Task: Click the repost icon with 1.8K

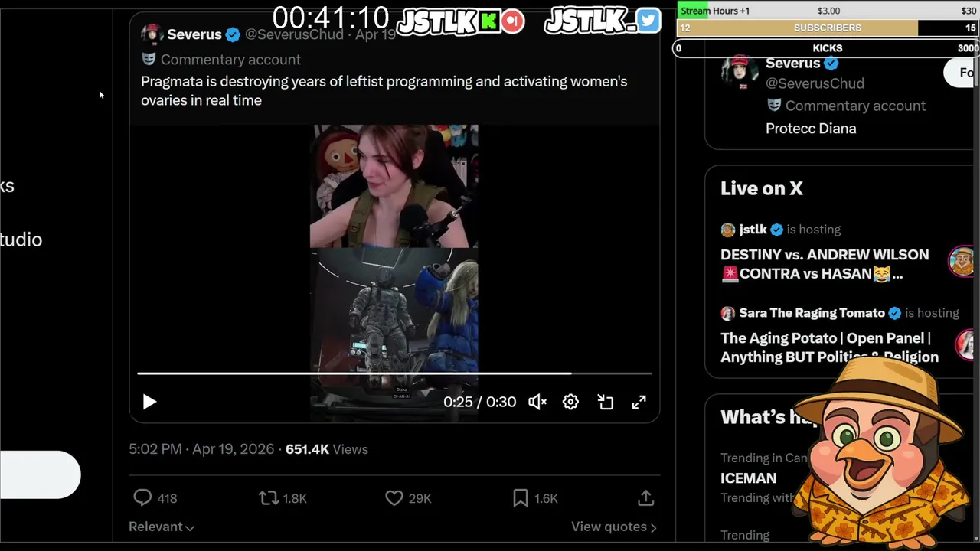Action: point(268,498)
